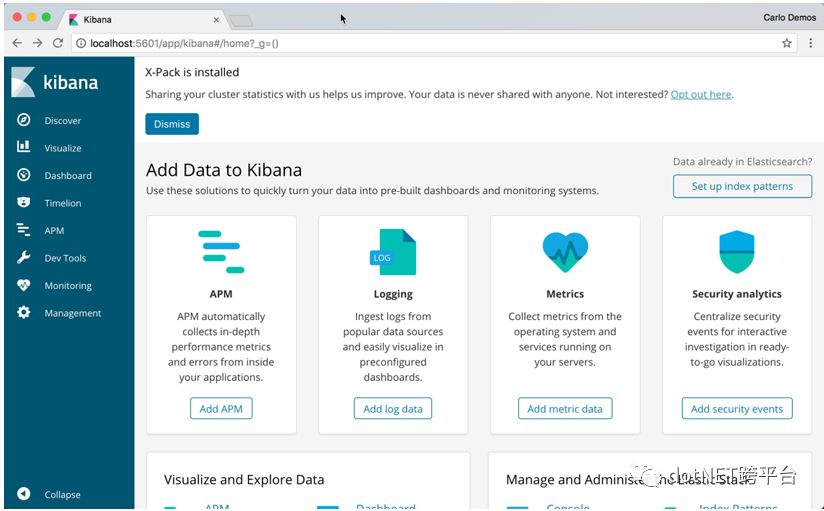Click the Kibana logo in sidebar
Screen dimensions: 824x511
pos(55,82)
